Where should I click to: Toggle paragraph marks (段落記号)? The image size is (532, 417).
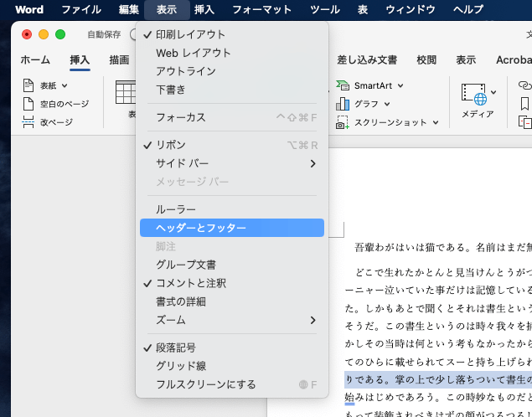[232, 347]
